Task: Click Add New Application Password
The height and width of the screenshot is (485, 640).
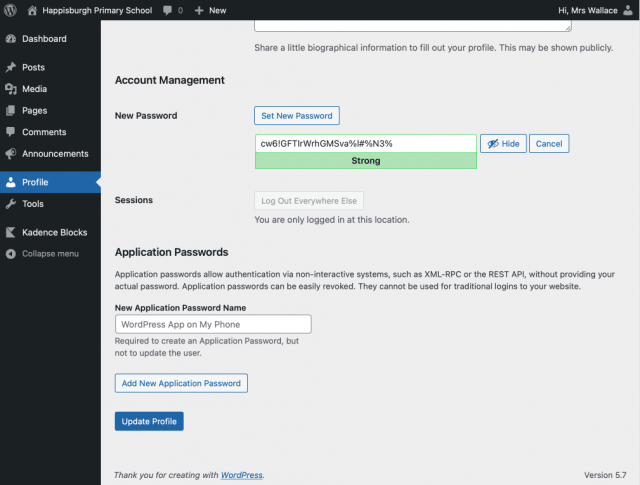Action: (x=181, y=383)
